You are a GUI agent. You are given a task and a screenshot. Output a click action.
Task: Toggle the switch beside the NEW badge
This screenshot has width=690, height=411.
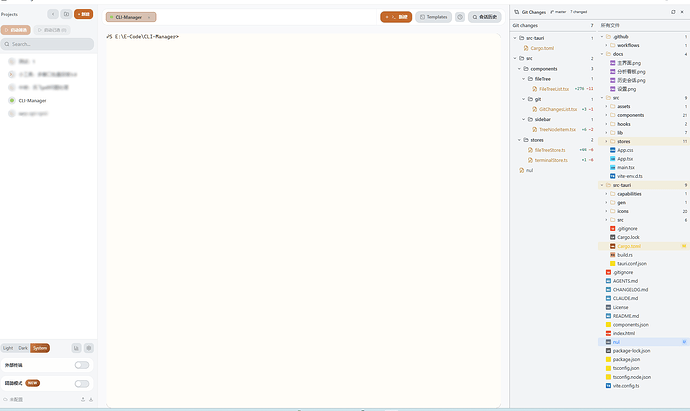click(x=82, y=384)
